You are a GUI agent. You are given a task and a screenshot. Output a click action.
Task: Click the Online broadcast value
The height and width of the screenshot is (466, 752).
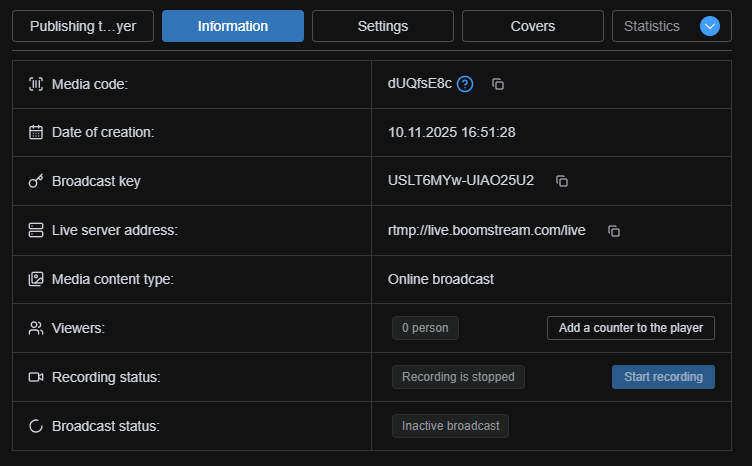[440, 279]
